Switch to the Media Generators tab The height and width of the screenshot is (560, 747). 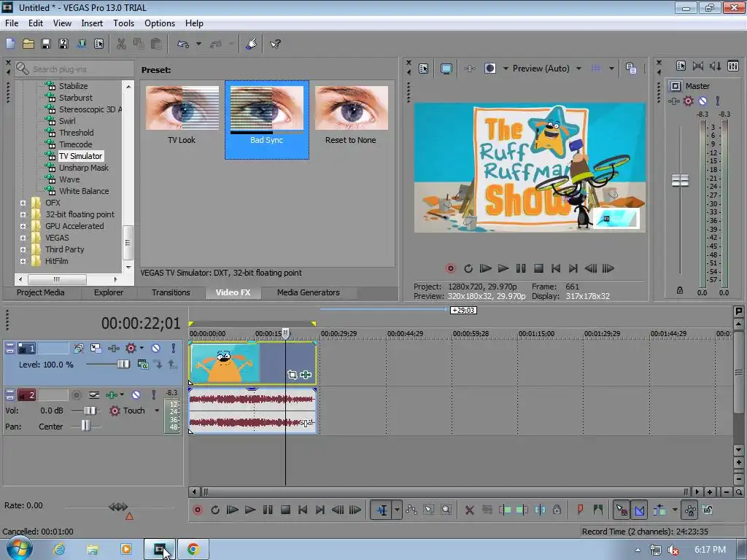click(309, 292)
